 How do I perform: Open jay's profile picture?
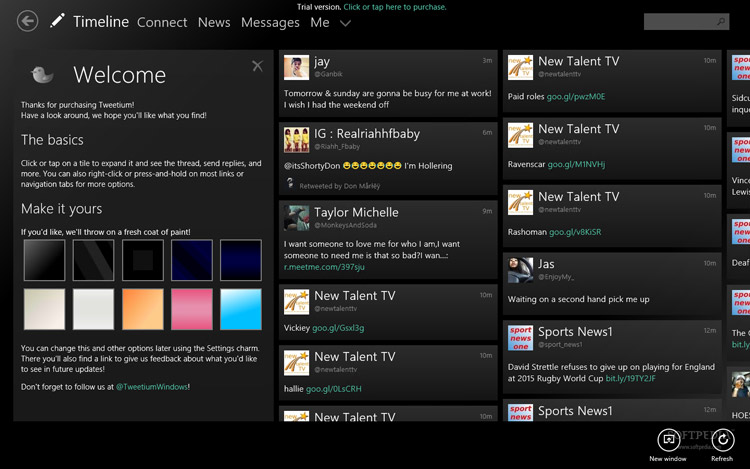coord(296,67)
